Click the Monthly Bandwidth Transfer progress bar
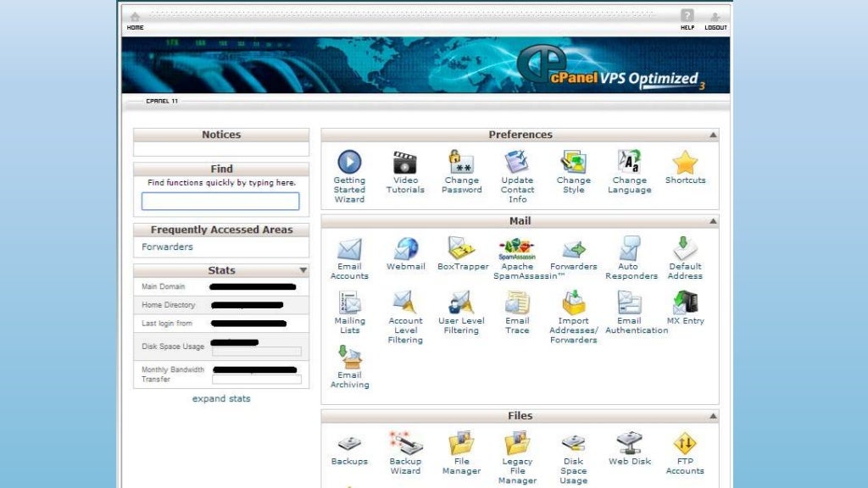Viewport: 868px width, 488px height. click(x=257, y=380)
